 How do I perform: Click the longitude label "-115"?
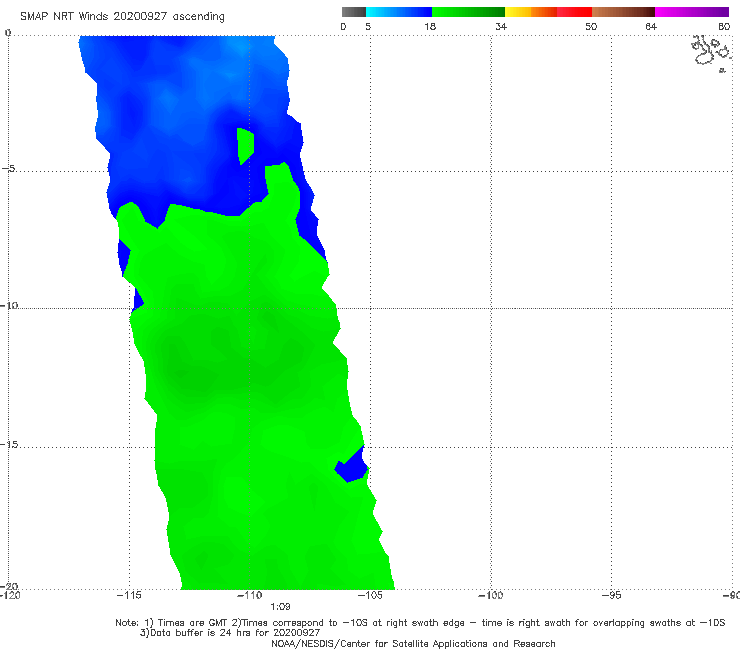tap(129, 595)
